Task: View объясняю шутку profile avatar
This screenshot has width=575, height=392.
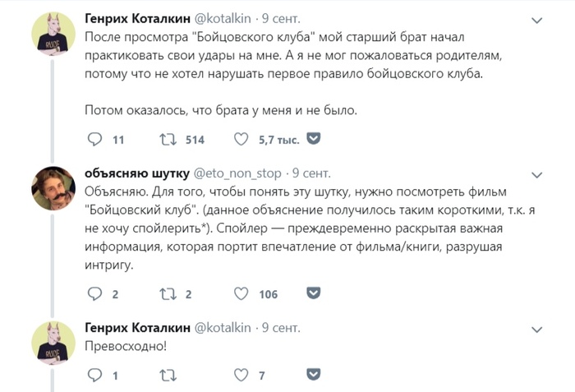Action: click(x=53, y=190)
